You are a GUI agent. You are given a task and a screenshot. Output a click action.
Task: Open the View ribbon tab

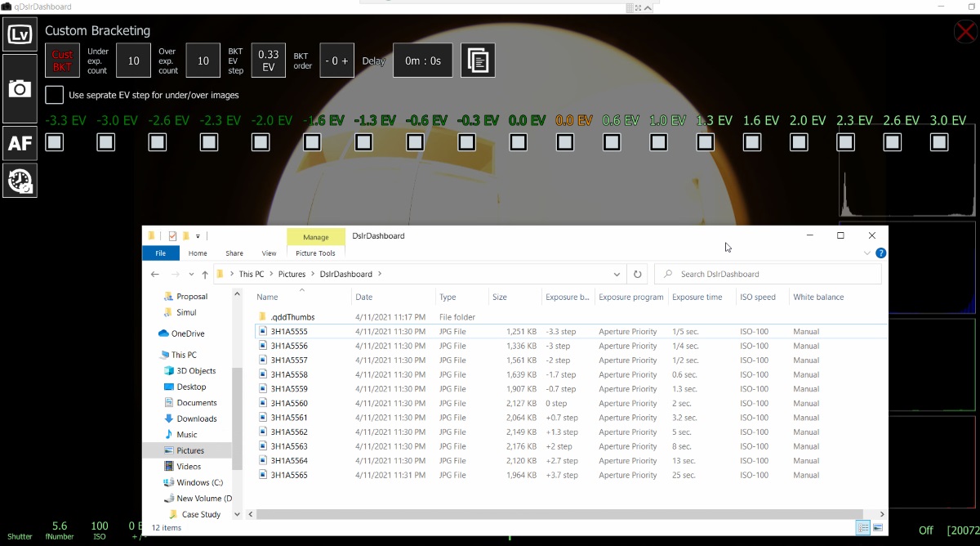269,253
